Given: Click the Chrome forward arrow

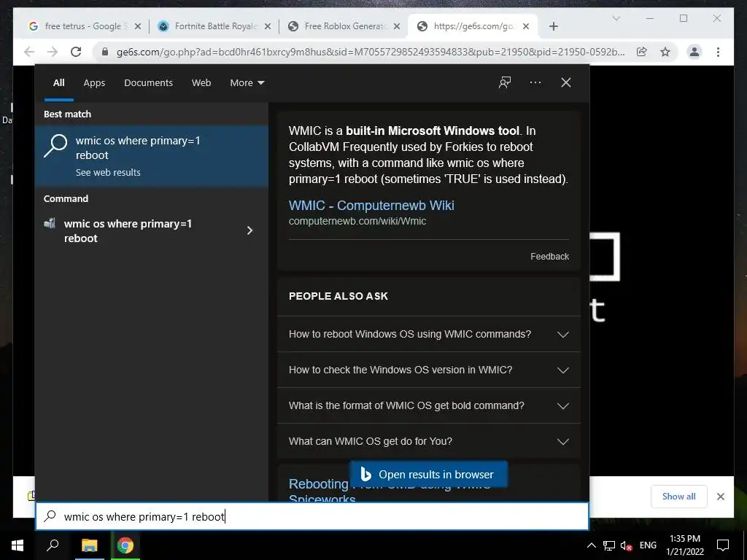Looking at the screenshot, I should tap(53, 52).
